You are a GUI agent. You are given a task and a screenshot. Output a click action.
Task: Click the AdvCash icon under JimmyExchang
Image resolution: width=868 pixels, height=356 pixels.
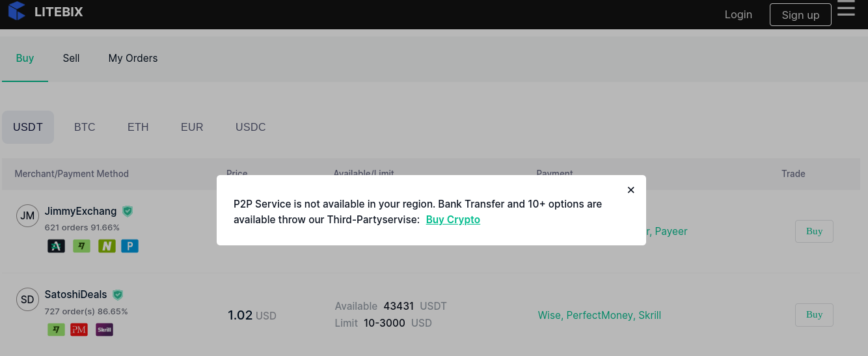pos(57,246)
